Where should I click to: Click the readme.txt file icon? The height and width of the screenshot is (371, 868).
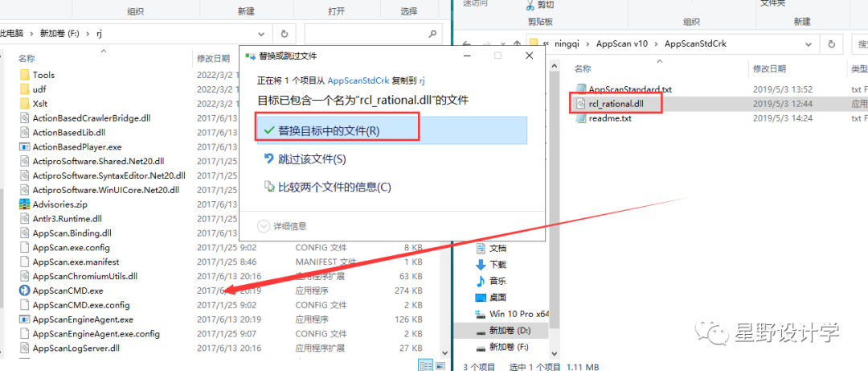(581, 118)
